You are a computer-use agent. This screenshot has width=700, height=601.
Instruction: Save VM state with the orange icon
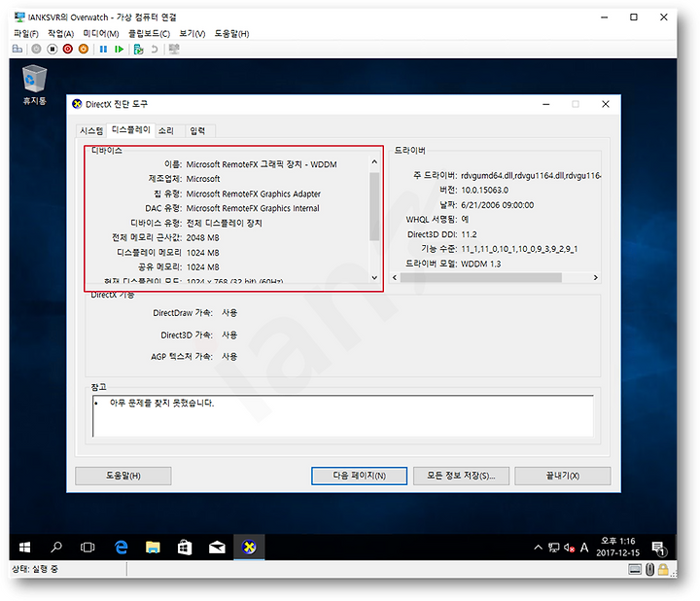84,50
